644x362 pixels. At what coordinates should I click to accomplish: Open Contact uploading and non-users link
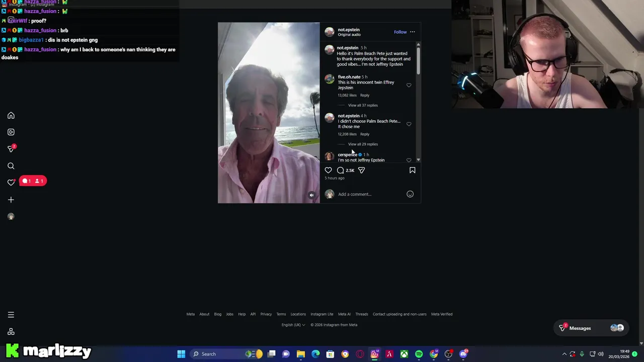(399, 314)
